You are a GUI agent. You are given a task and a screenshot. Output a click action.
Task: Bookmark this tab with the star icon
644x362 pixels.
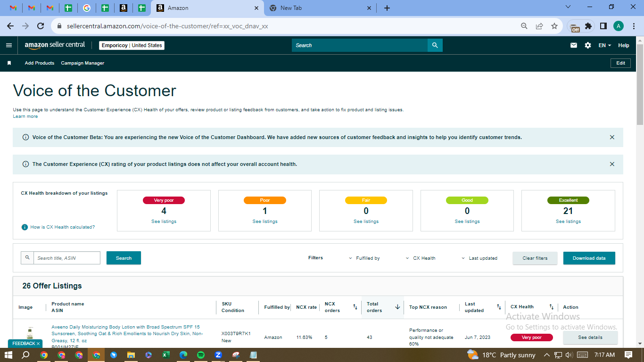(x=554, y=26)
